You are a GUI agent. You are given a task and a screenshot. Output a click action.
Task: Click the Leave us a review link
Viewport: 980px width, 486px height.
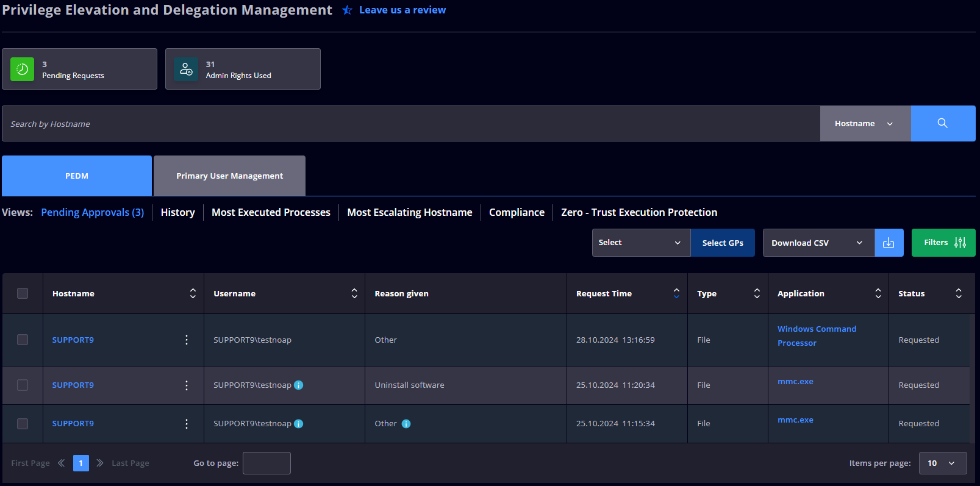[402, 10]
